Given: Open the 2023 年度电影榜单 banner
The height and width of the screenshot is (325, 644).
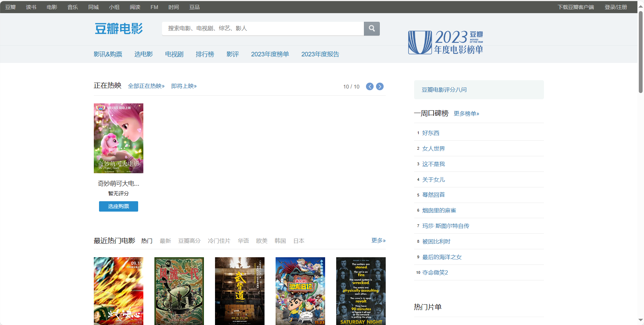Looking at the screenshot, I should 446,42.
